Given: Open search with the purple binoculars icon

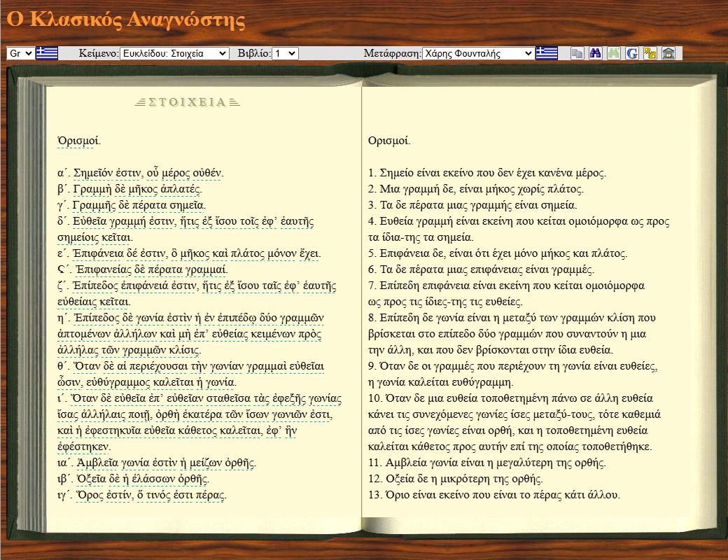Looking at the screenshot, I should 595,53.
